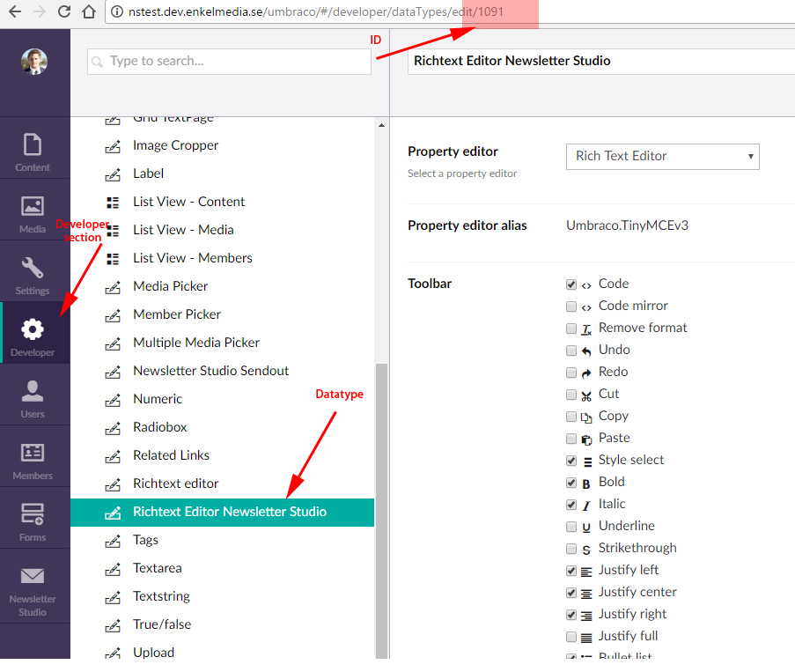Open the Media section
Image resolution: width=795 pixels, height=672 pixels.
click(33, 213)
